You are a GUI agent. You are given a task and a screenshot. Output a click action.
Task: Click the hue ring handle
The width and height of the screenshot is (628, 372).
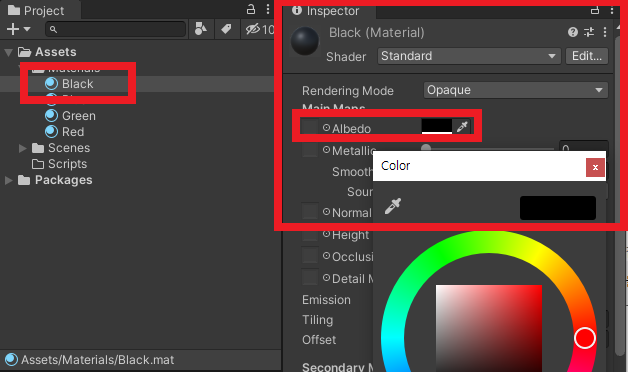(x=585, y=338)
